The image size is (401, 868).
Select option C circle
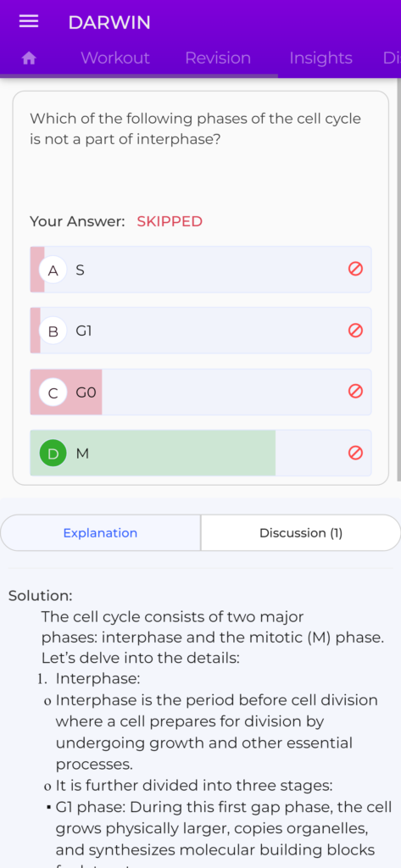point(53,392)
